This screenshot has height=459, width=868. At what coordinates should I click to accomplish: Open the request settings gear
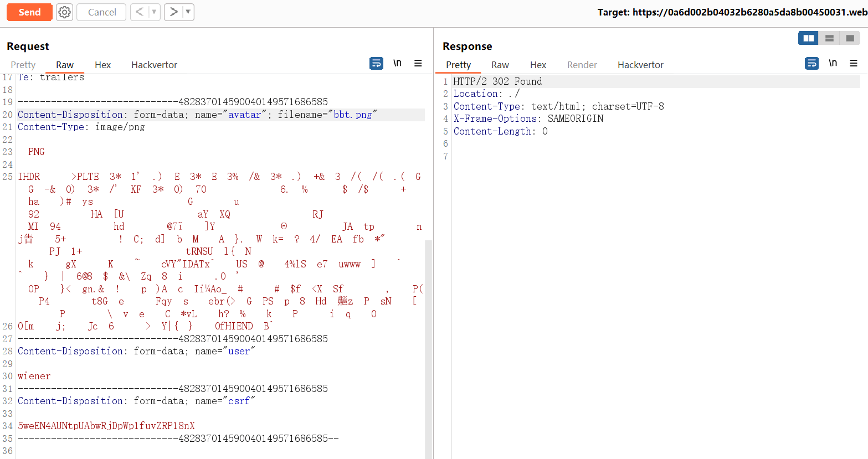tap(65, 12)
